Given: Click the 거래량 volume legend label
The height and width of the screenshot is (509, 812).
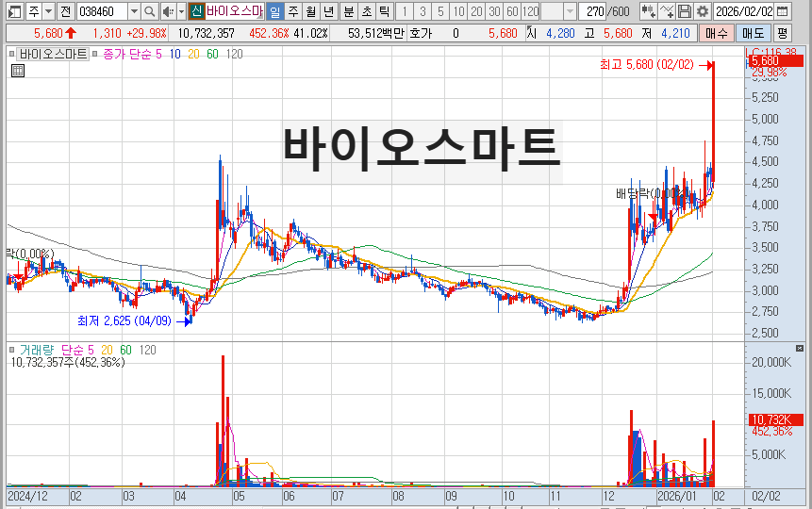Looking at the screenshot, I should [36, 350].
